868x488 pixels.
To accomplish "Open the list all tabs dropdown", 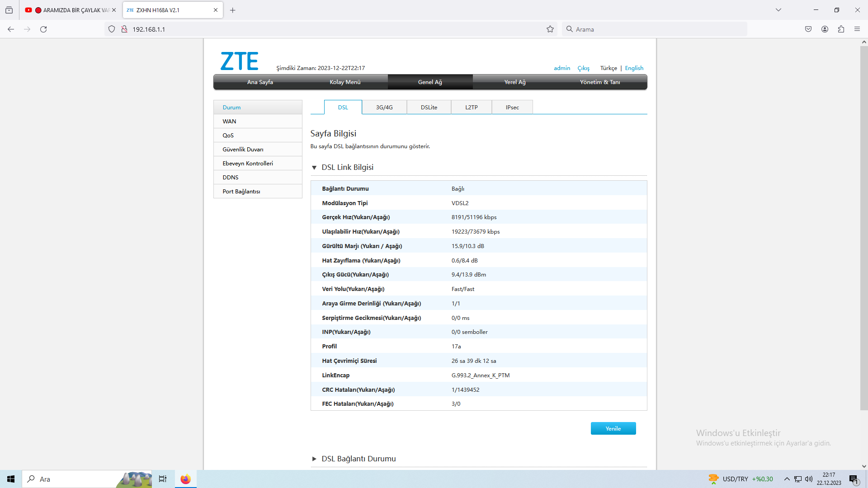I will point(778,10).
